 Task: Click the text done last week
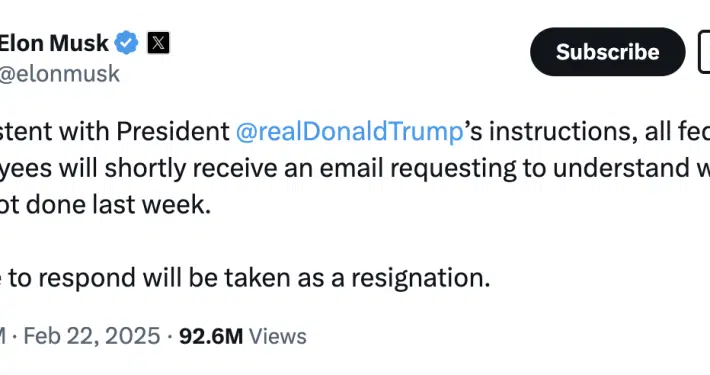click(118, 205)
